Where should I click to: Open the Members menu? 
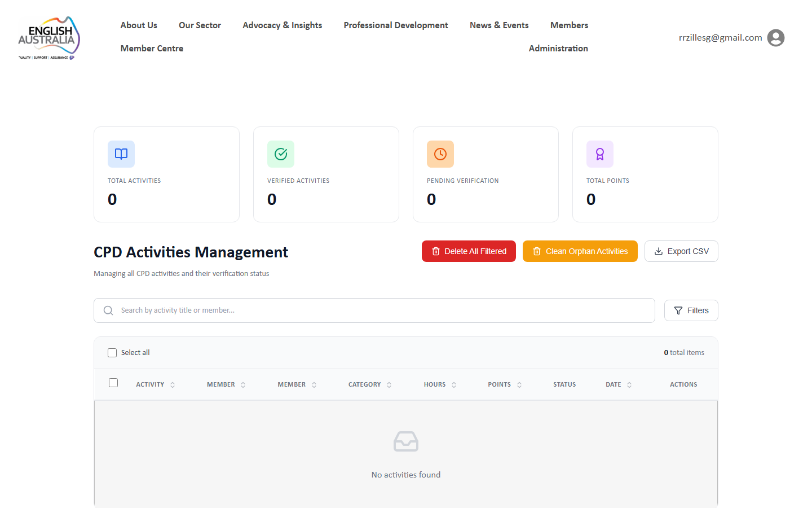pos(569,25)
